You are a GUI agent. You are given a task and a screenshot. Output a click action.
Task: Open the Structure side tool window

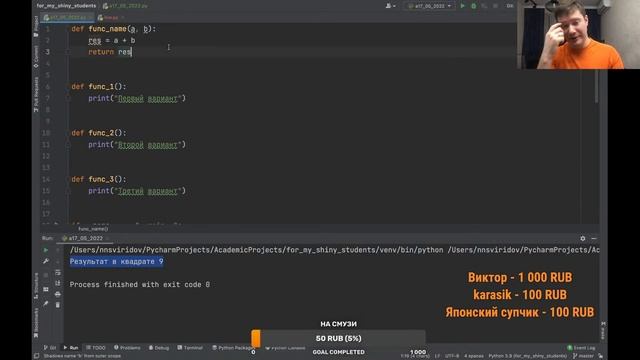click(x=36, y=286)
